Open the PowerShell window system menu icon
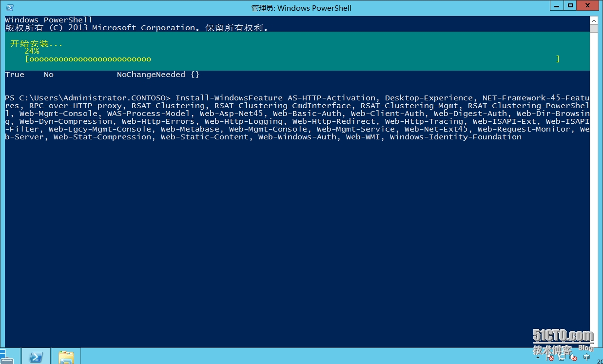Image resolution: width=603 pixels, height=364 pixels. (x=9, y=8)
